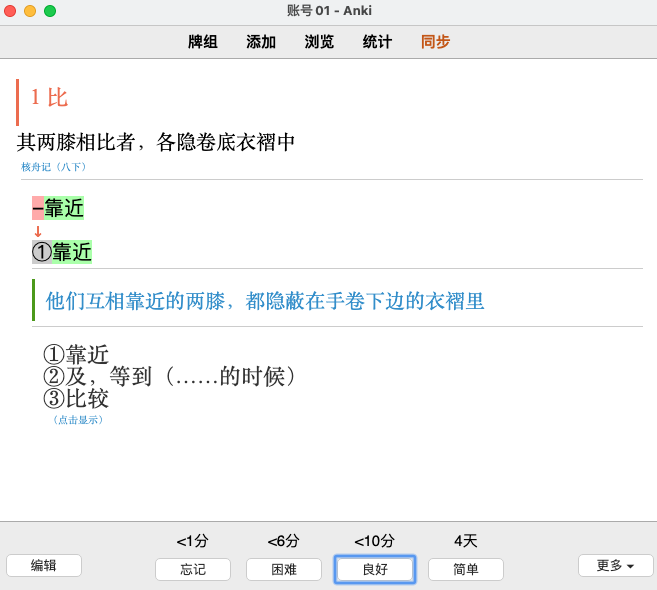Click the blue translation 他们互相靠近的两膝 sentence
The height and width of the screenshot is (590, 657).
pos(265,301)
